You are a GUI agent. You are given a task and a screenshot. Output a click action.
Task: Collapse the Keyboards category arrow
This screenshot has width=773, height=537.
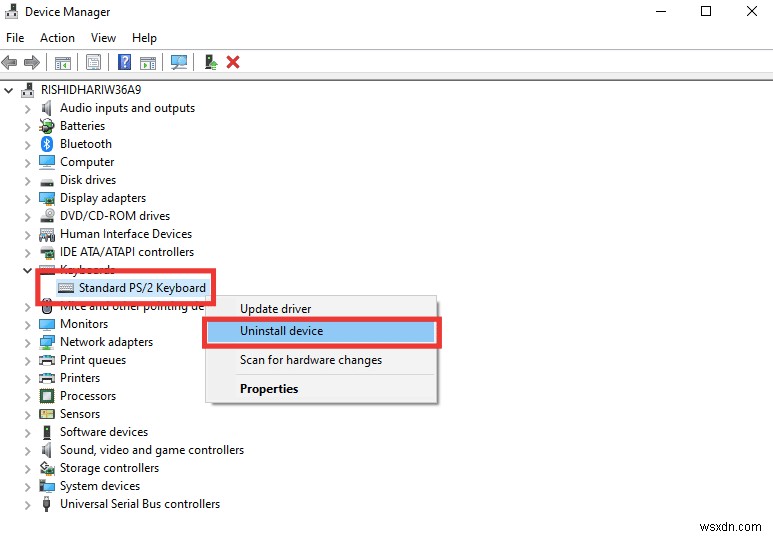[27, 270]
